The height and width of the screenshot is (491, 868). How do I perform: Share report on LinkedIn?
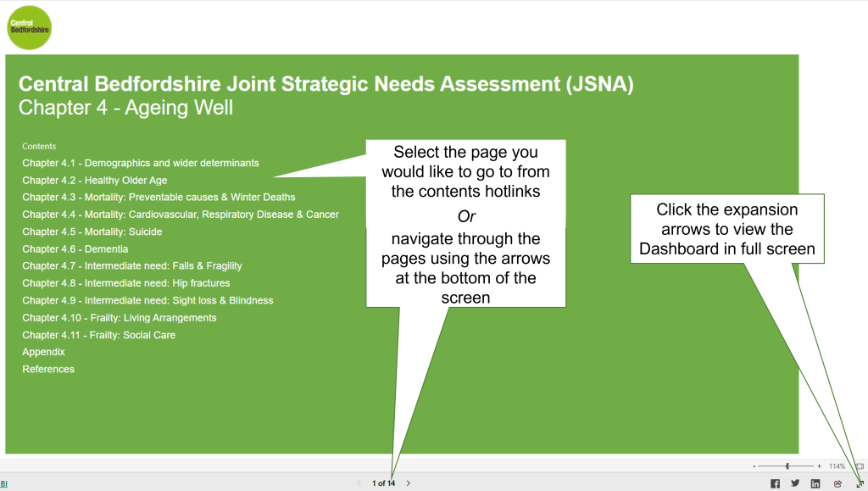815,484
